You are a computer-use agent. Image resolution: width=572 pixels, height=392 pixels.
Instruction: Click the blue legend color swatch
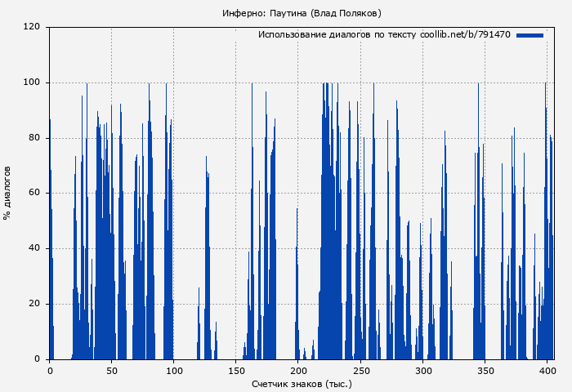530,35
